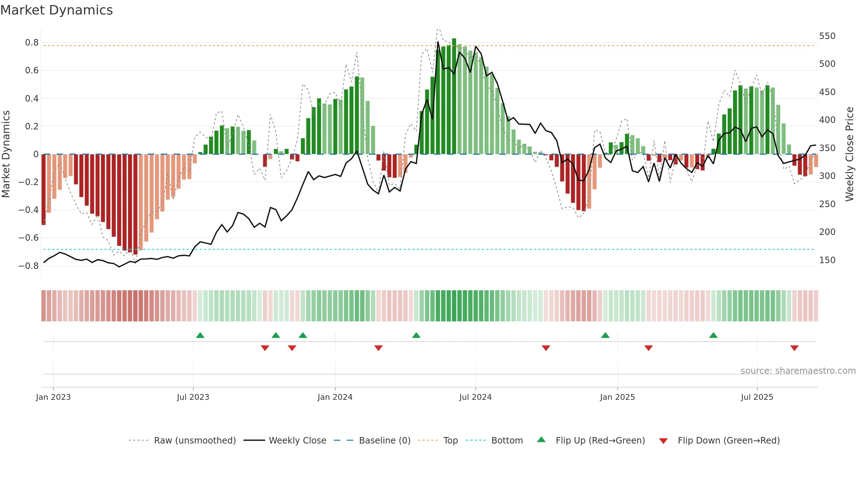
Task: Click the red Flip Down marker in early October 2023
Action: coord(265,348)
